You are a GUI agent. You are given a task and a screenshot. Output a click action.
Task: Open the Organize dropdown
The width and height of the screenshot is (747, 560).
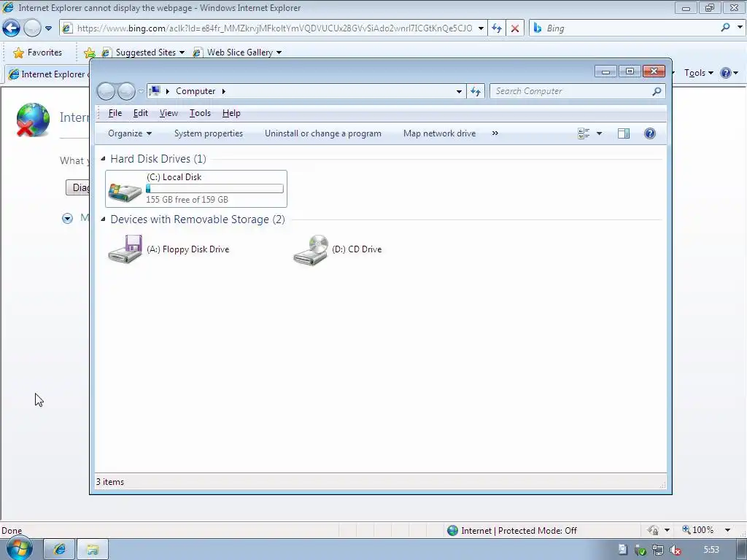click(x=130, y=133)
